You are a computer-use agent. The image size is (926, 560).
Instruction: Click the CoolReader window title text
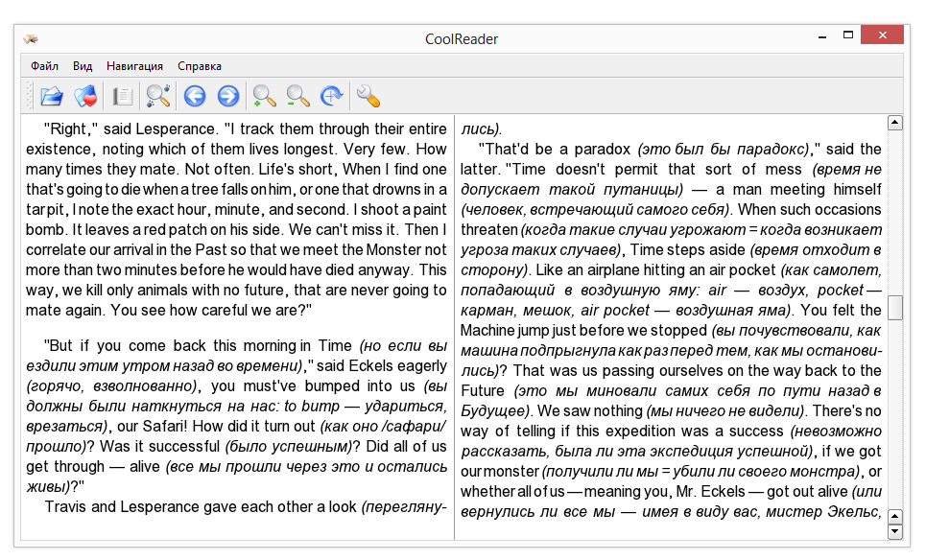click(462, 39)
